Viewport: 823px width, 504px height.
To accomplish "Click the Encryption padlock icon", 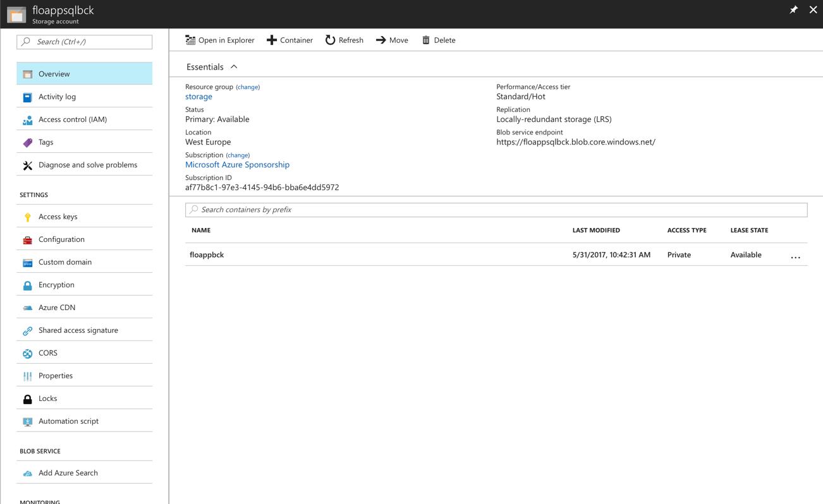I will (28, 285).
